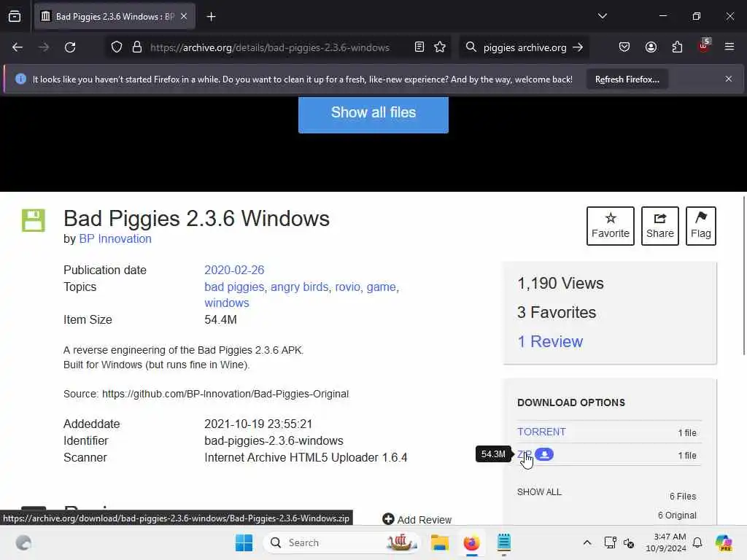Click Add Review plus link
The width and height of the screenshot is (747, 560).
(x=417, y=519)
